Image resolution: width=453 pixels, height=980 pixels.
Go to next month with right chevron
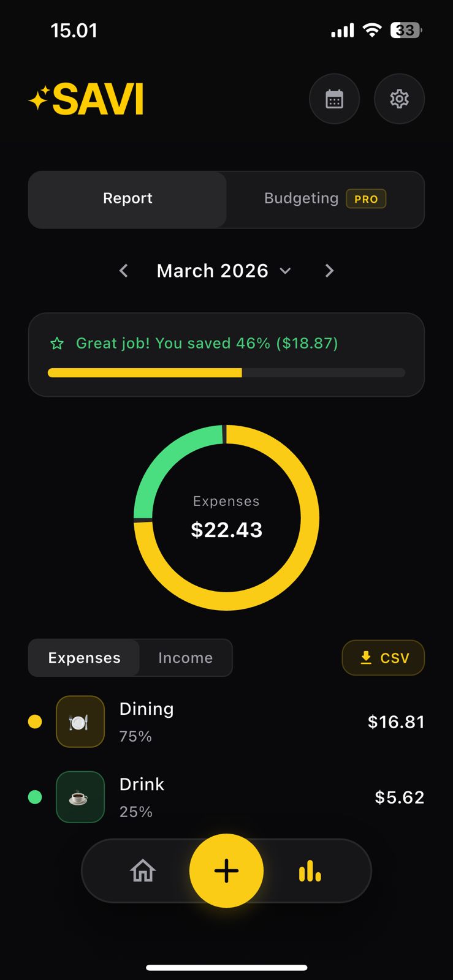coord(329,271)
